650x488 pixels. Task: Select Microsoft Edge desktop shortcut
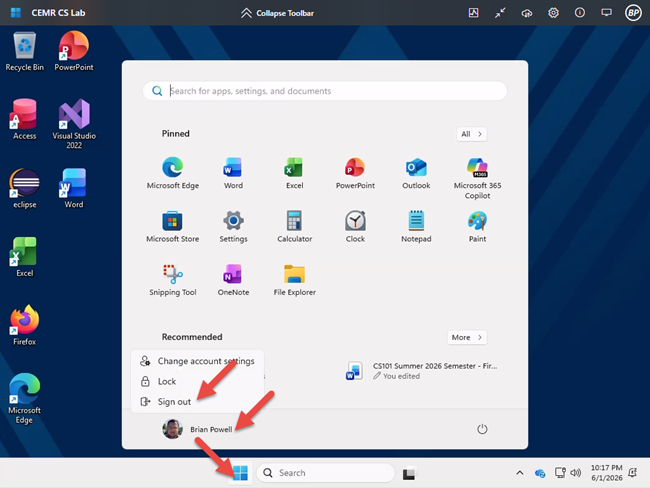coord(24,398)
